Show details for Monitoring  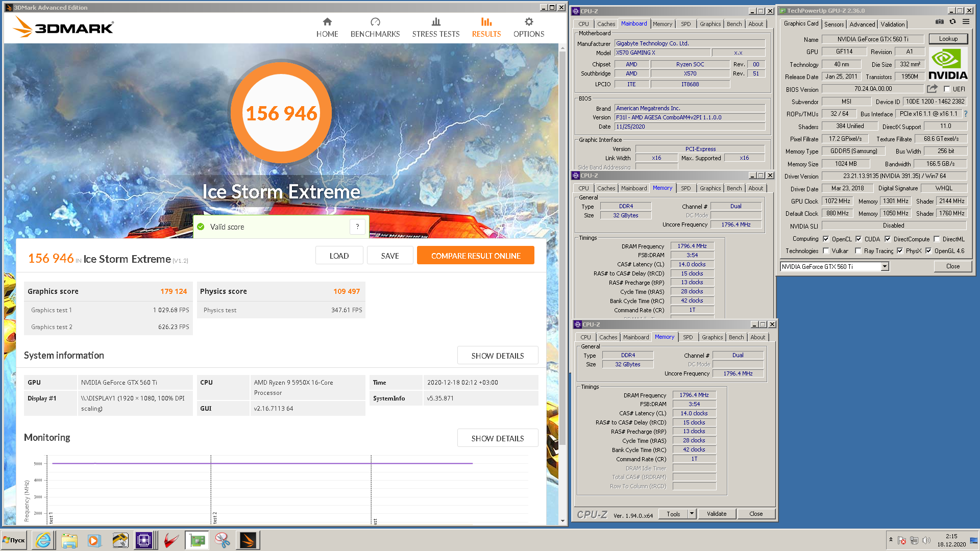[x=498, y=438]
